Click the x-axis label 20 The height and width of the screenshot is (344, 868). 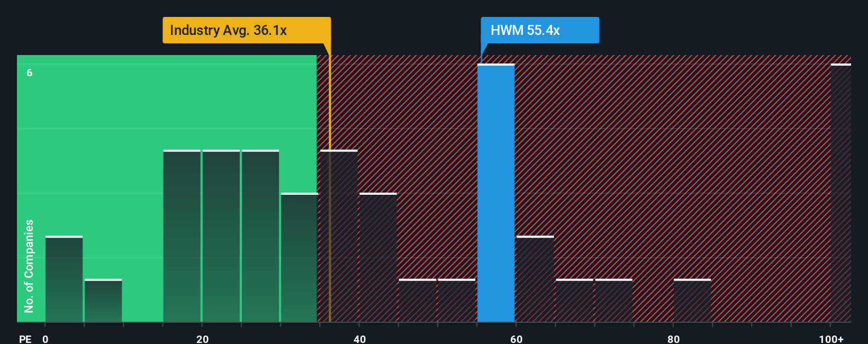point(202,339)
